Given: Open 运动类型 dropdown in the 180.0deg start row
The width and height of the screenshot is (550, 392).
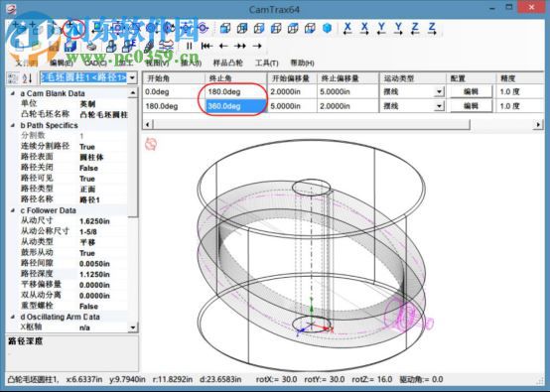Looking at the screenshot, I should [x=439, y=106].
